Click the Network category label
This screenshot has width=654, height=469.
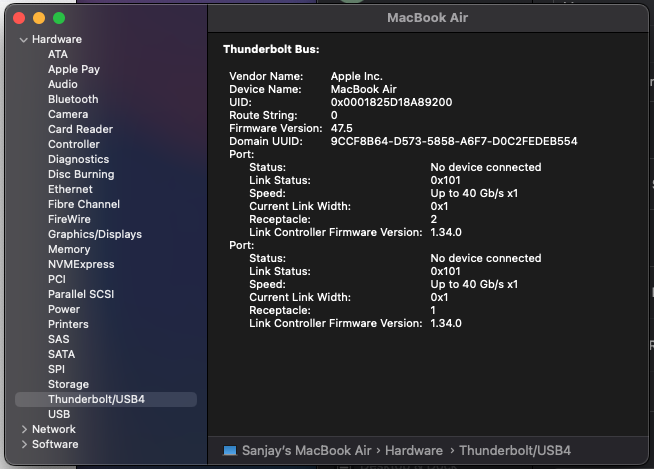pyautogui.click(x=54, y=429)
